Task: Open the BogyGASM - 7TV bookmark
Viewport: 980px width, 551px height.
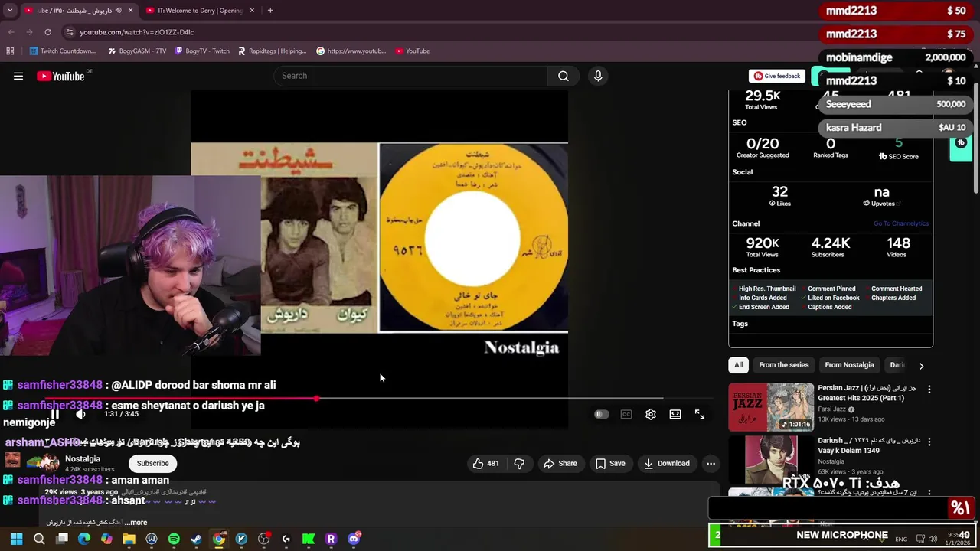Action: (137, 51)
